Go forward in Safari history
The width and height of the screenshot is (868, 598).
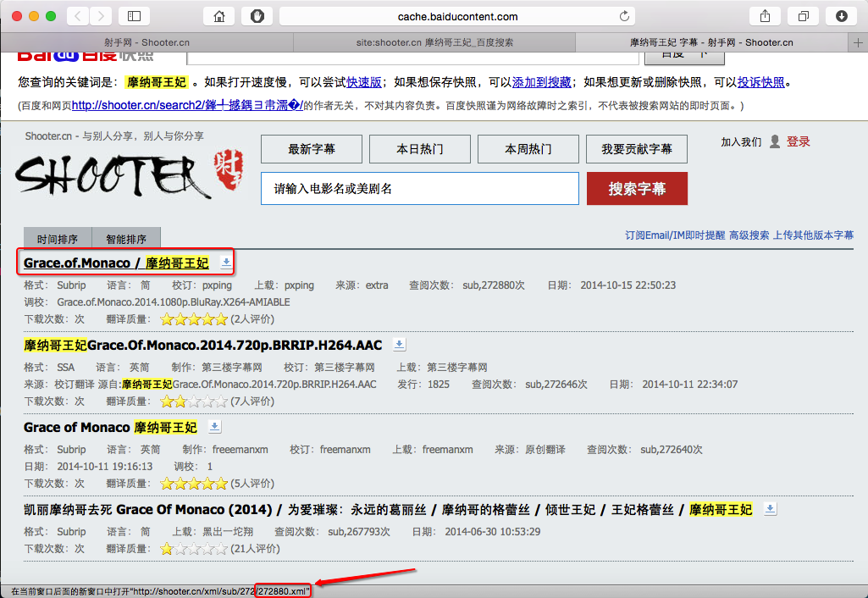pos(100,16)
